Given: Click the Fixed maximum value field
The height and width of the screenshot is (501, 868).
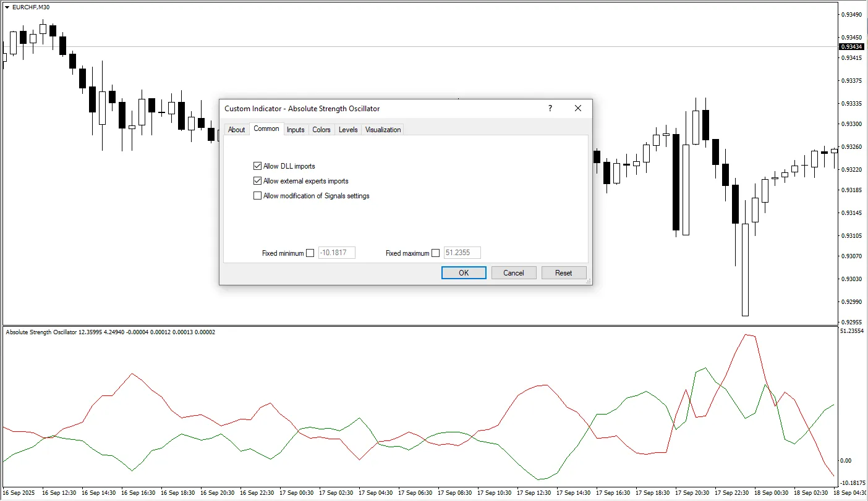Looking at the screenshot, I should pos(461,253).
